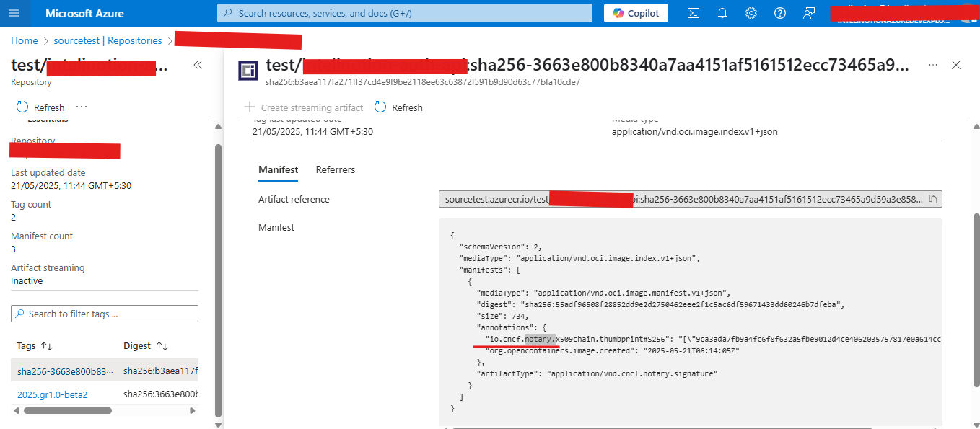Click the container image icon beside title
This screenshot has height=429, width=980.
coord(248,70)
